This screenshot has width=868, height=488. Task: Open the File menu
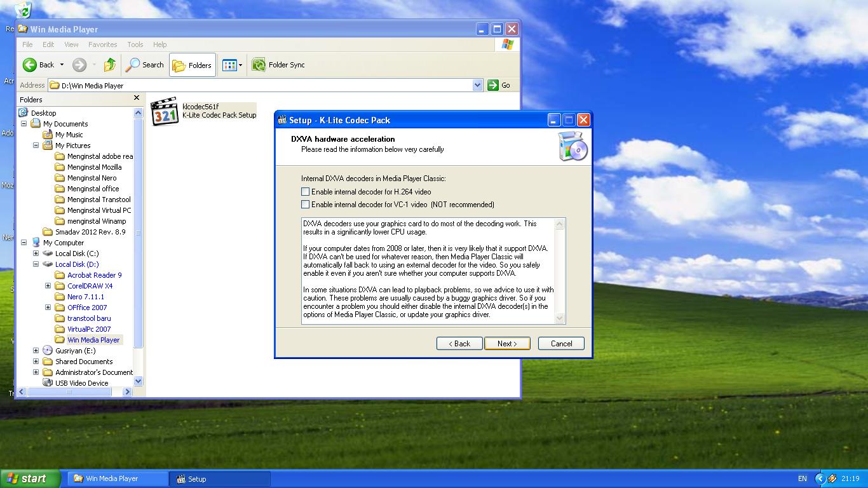tap(27, 44)
